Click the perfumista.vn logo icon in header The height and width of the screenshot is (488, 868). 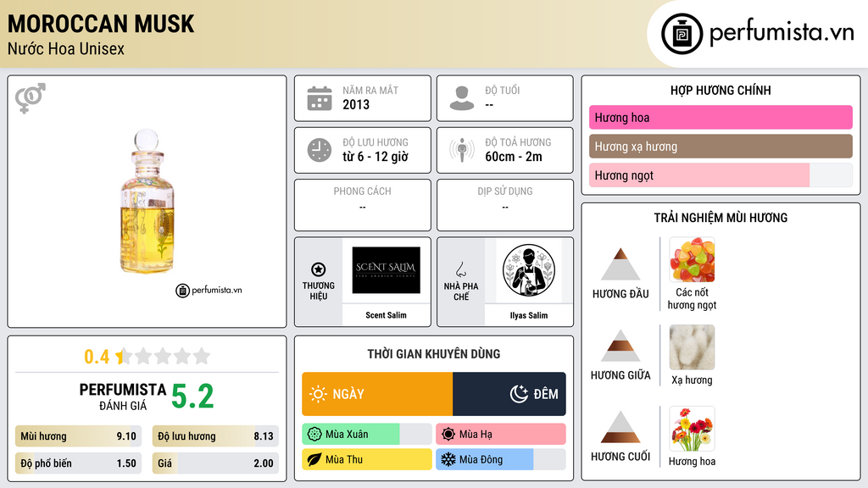pyautogui.click(x=682, y=34)
